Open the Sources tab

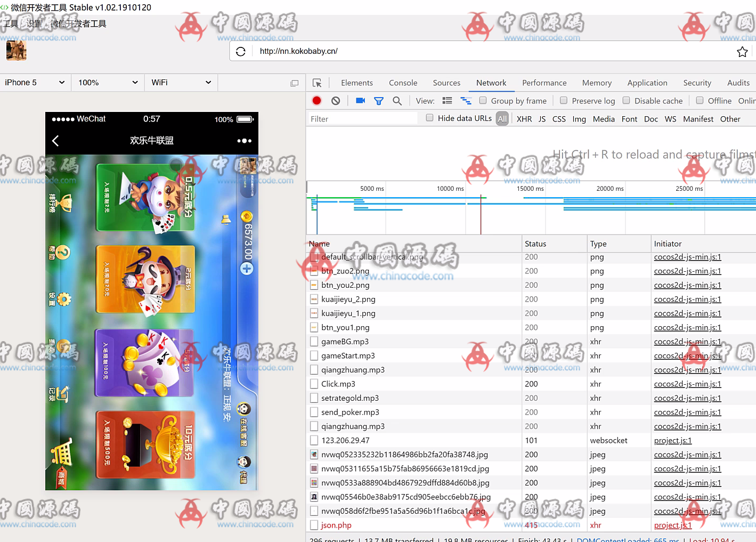click(446, 83)
